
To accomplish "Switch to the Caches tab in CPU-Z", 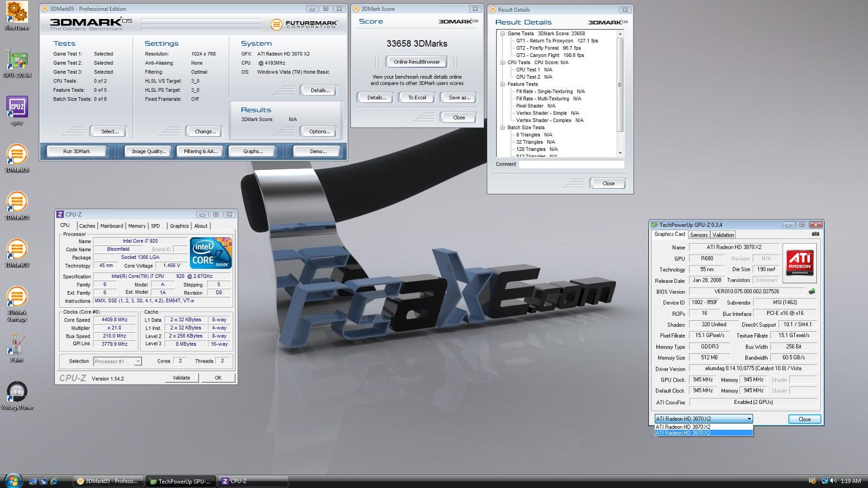I will click(87, 226).
